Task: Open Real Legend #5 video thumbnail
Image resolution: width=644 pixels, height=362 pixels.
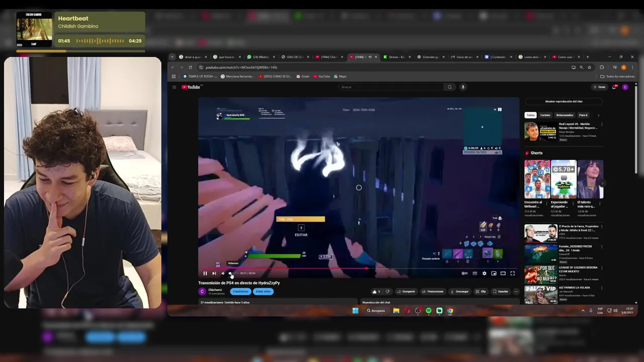Action: (x=541, y=132)
